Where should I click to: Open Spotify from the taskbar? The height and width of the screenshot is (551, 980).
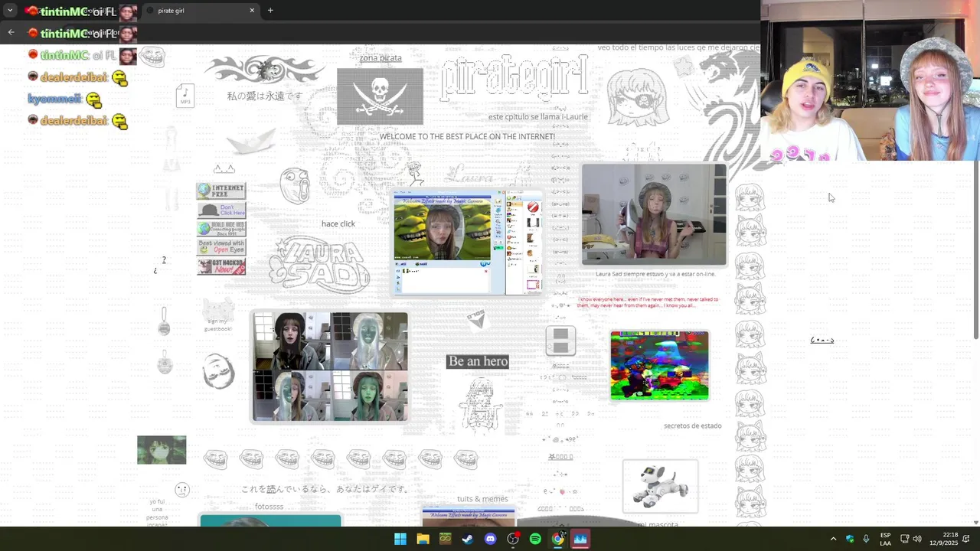535,539
